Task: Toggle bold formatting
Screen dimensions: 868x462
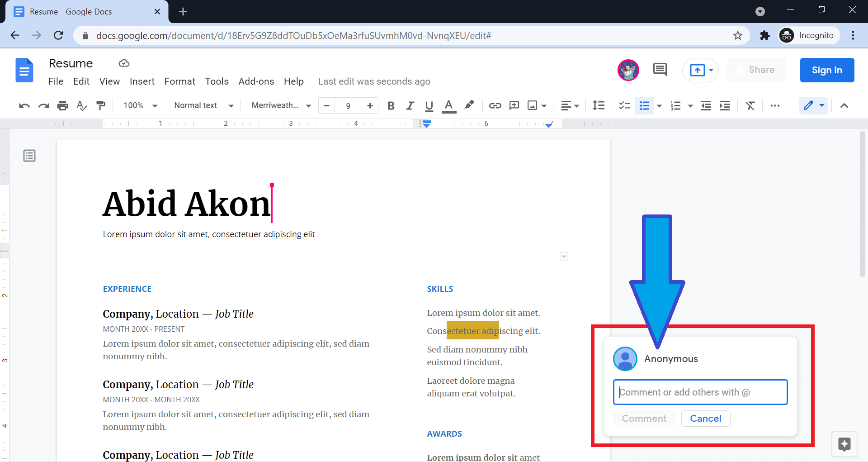Action: click(391, 106)
